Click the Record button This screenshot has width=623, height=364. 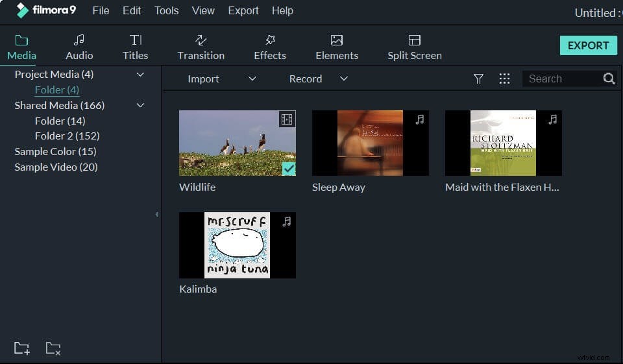(x=306, y=79)
